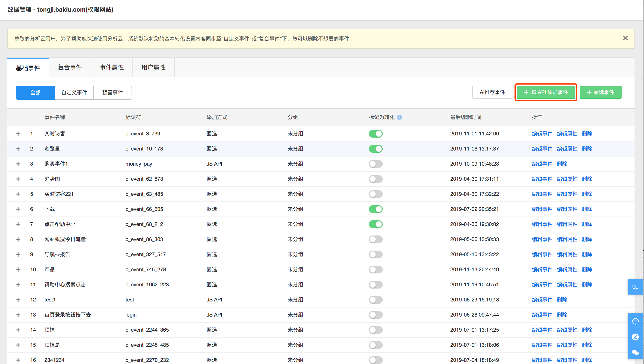Screen dimensions: 644x364
Task: Click the 事件名称 column header
Action: (x=55, y=117)
